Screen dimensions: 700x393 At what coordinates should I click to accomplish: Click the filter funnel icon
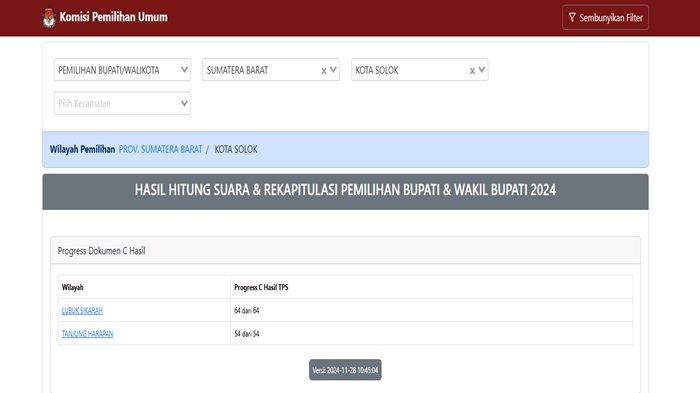[572, 17]
